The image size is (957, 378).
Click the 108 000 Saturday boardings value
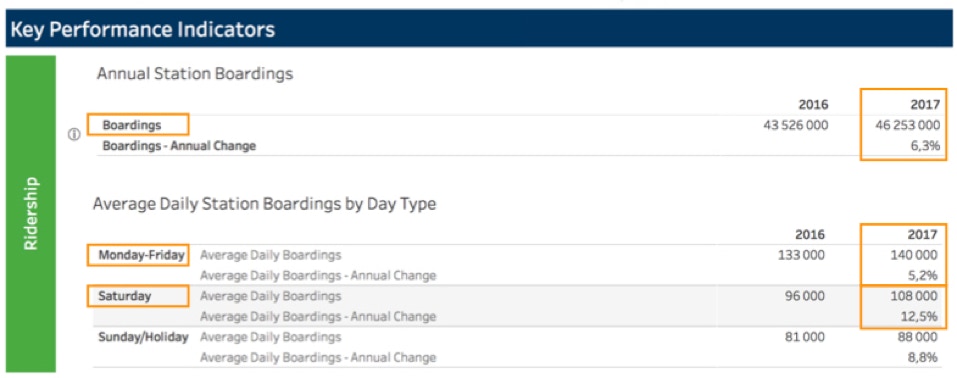click(x=914, y=296)
